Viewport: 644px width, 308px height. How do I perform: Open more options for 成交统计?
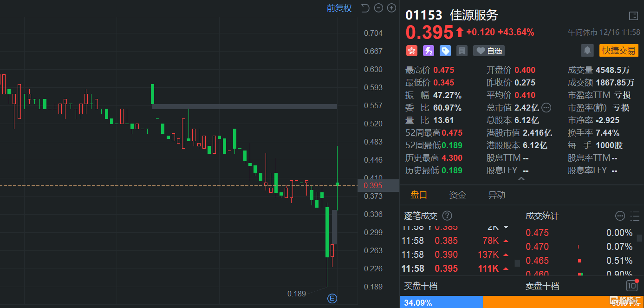[620, 216]
